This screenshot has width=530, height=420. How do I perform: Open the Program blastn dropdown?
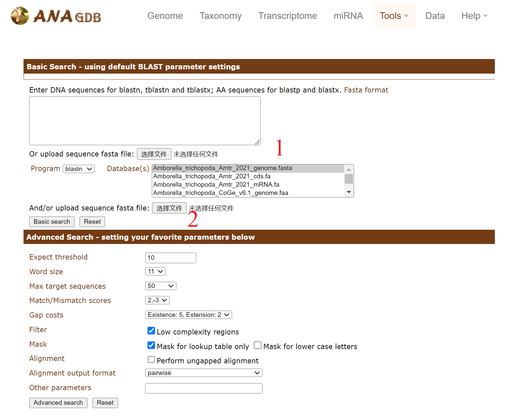pos(79,169)
